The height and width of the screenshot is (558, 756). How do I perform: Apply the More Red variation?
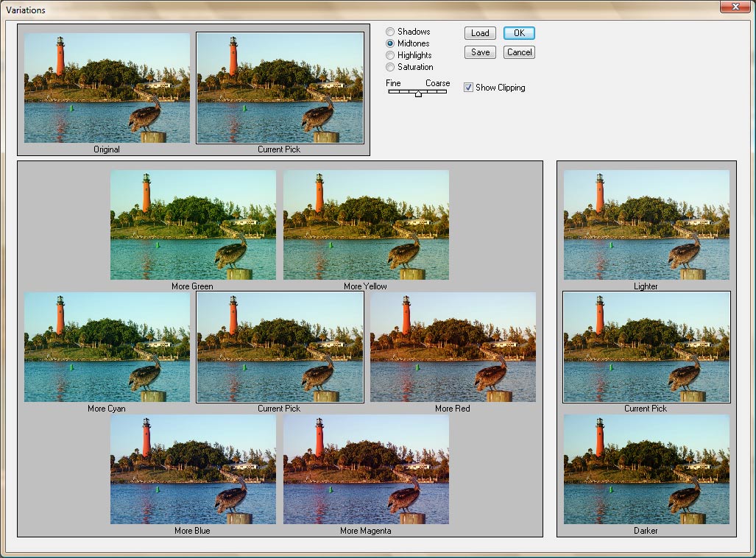453,347
